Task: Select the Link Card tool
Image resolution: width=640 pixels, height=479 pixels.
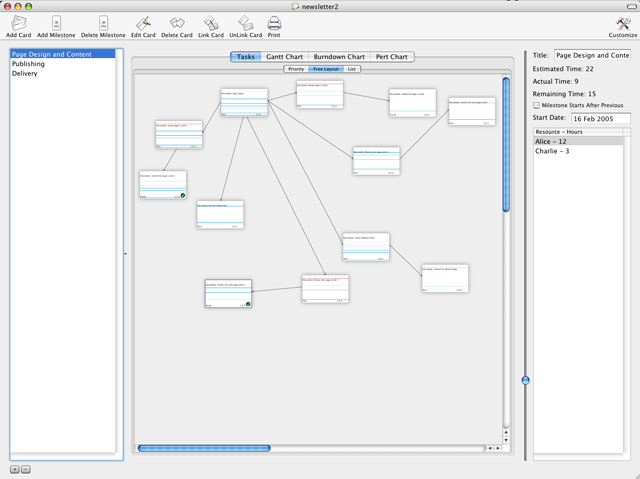Action: point(210,22)
